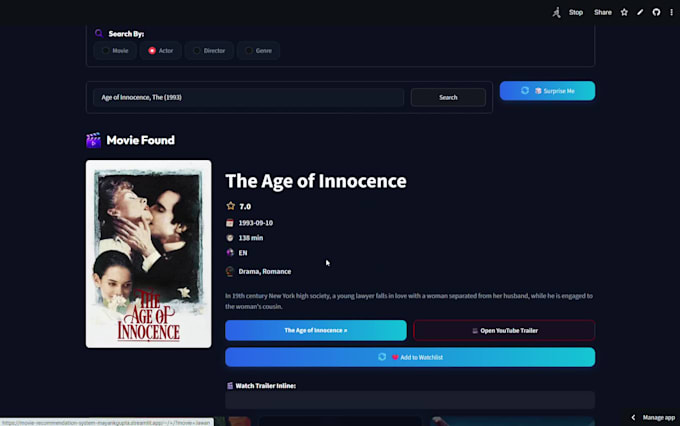
Task: Click the magnifier Search By icon
Action: pyautogui.click(x=99, y=33)
